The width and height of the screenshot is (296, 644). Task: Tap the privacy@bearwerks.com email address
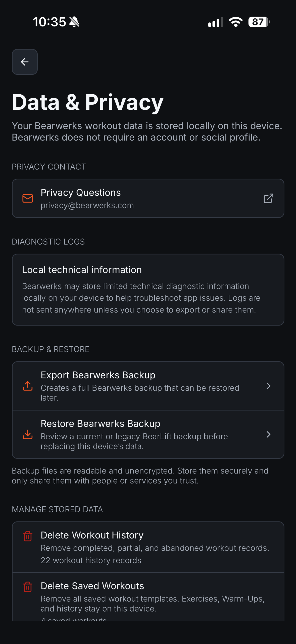click(x=87, y=206)
